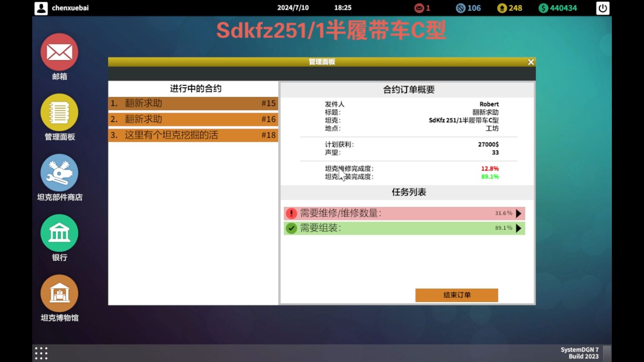Select contract 翻新求助 #15

click(193, 103)
